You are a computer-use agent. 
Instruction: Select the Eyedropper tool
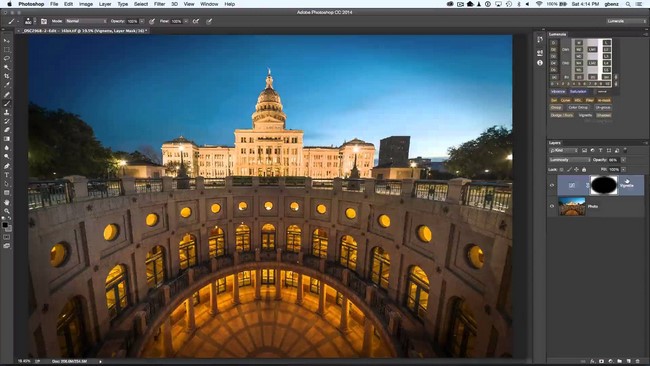pyautogui.click(x=7, y=85)
